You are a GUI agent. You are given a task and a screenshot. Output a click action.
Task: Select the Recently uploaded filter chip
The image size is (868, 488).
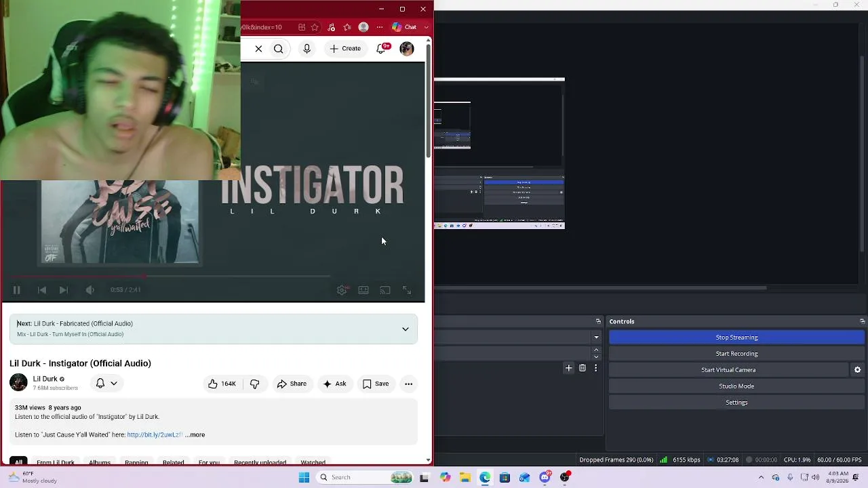pos(260,462)
